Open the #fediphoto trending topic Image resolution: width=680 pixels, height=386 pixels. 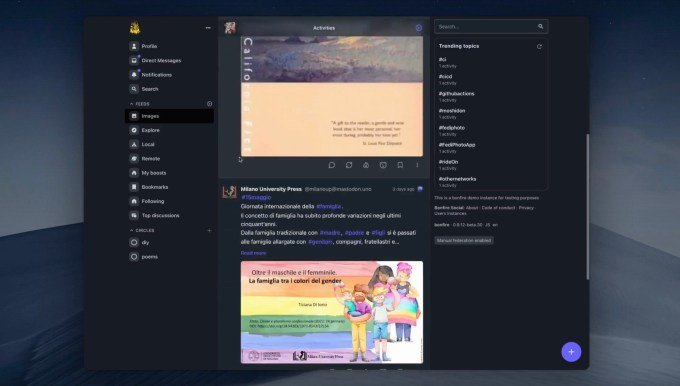(x=451, y=128)
